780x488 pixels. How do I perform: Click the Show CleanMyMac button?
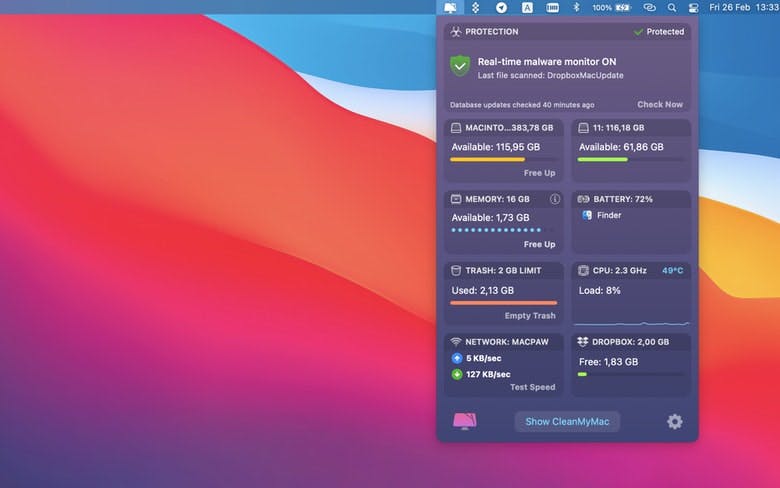point(567,422)
